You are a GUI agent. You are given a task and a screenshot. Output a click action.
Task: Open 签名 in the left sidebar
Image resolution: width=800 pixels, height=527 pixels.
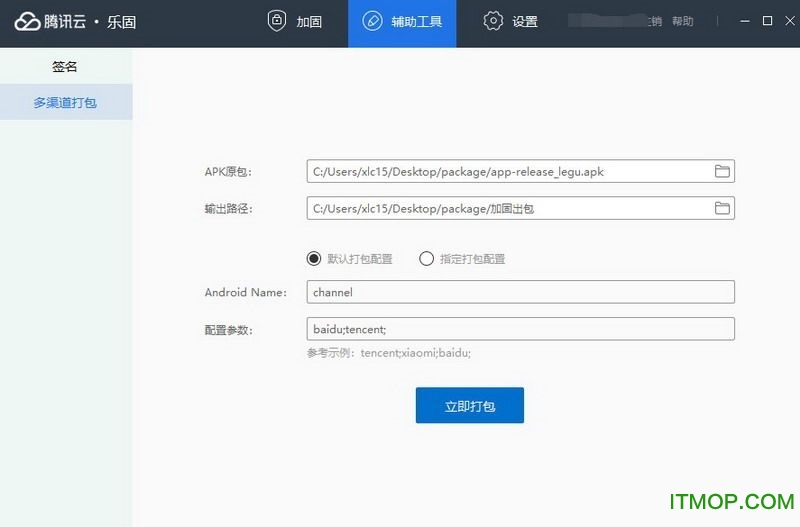tap(65, 67)
